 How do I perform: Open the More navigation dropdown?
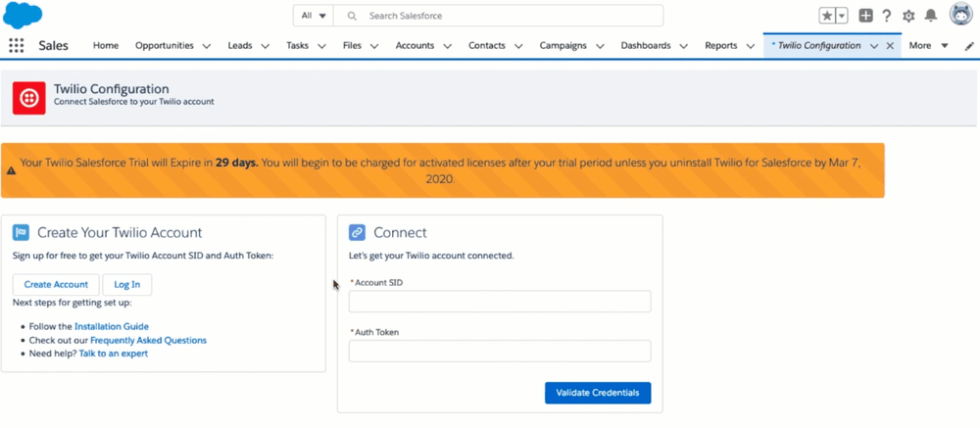pyautogui.click(x=928, y=46)
